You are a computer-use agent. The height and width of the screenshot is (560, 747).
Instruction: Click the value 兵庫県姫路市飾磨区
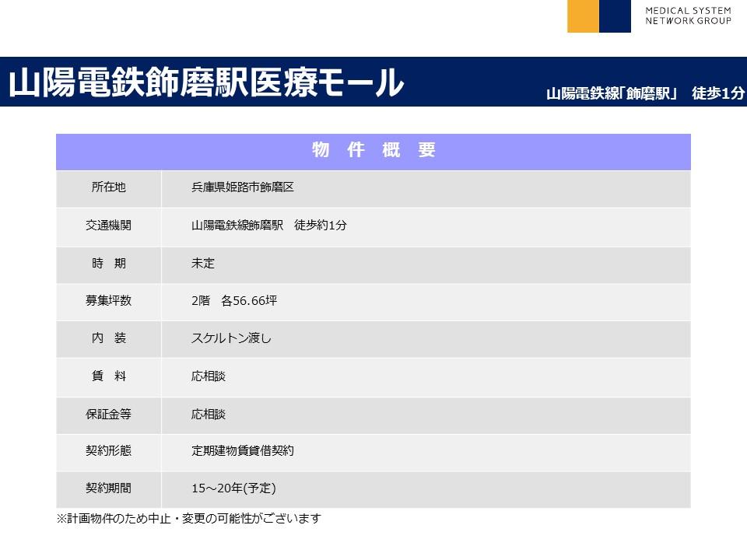click(243, 187)
